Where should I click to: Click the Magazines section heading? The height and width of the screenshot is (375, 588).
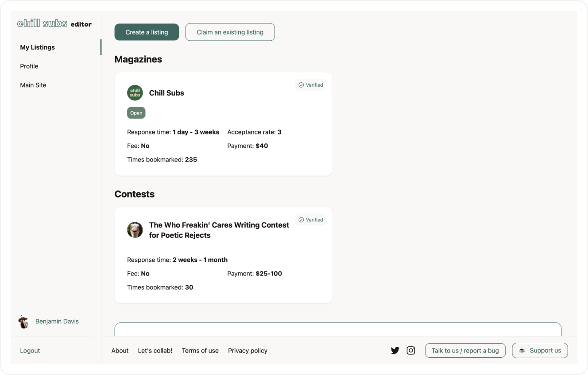138,59
